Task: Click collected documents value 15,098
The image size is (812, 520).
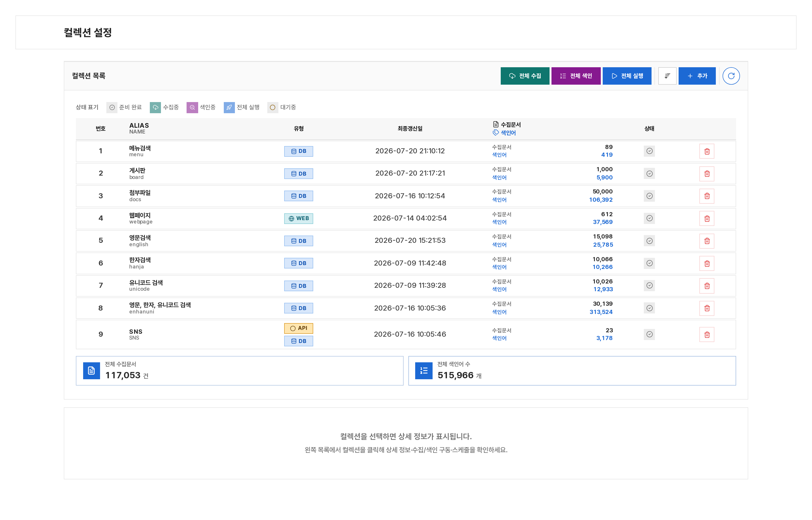Action: coord(602,237)
